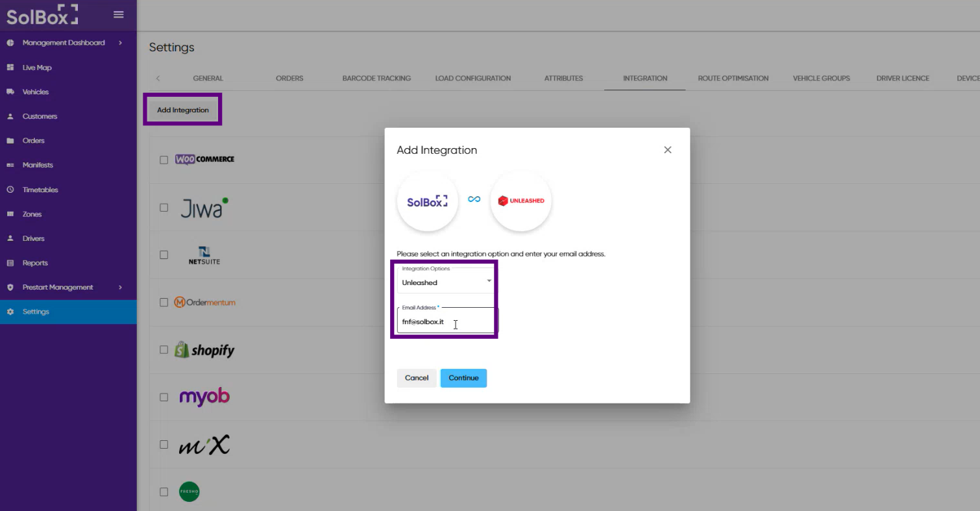Click the Timetables clock icon
Image resolution: width=980 pixels, height=511 pixels.
coord(10,190)
